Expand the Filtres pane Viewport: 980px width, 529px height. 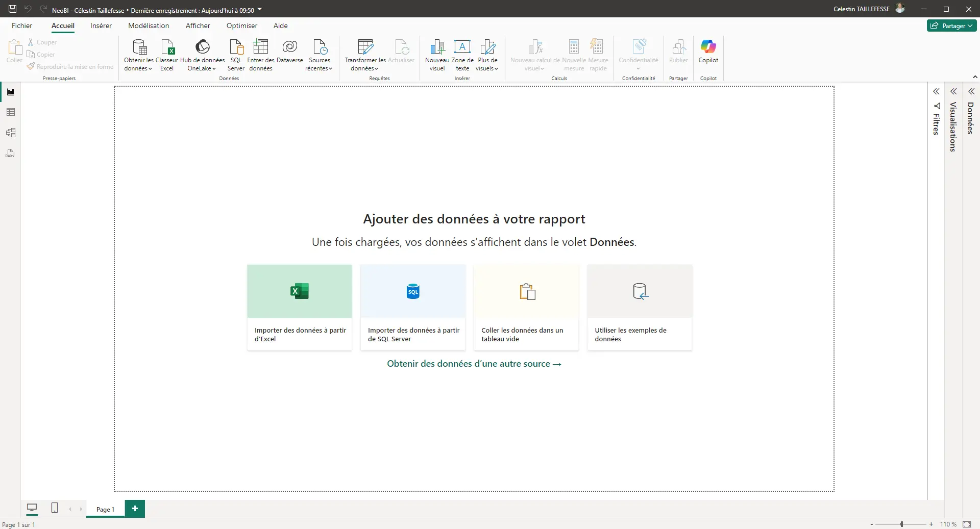936,91
